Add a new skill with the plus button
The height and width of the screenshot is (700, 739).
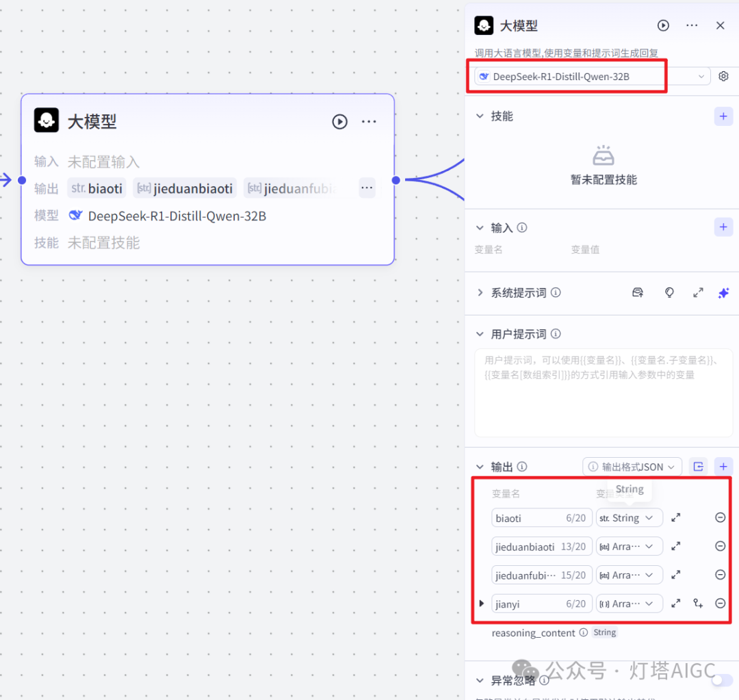pyautogui.click(x=723, y=116)
